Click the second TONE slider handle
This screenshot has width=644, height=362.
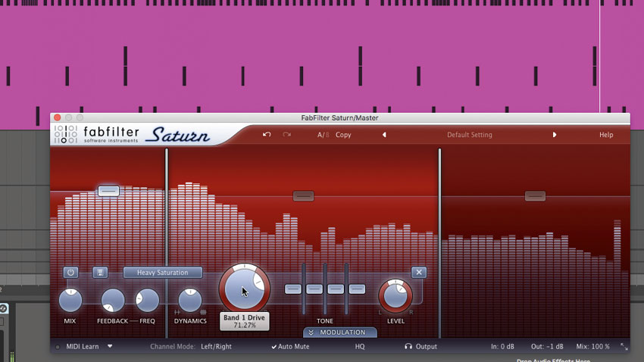tap(314, 289)
